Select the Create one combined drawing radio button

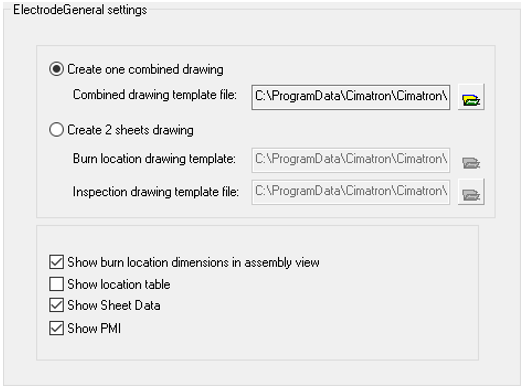[x=56, y=69]
